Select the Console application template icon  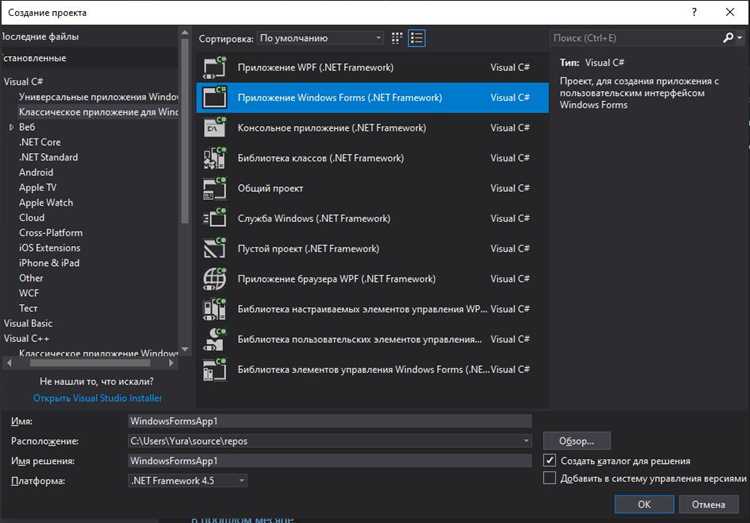click(x=214, y=128)
